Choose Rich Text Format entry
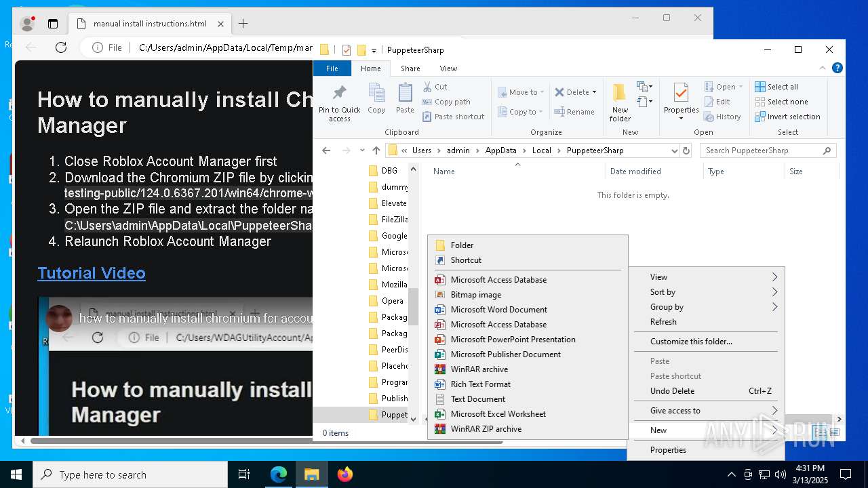868x488 pixels. (528, 384)
